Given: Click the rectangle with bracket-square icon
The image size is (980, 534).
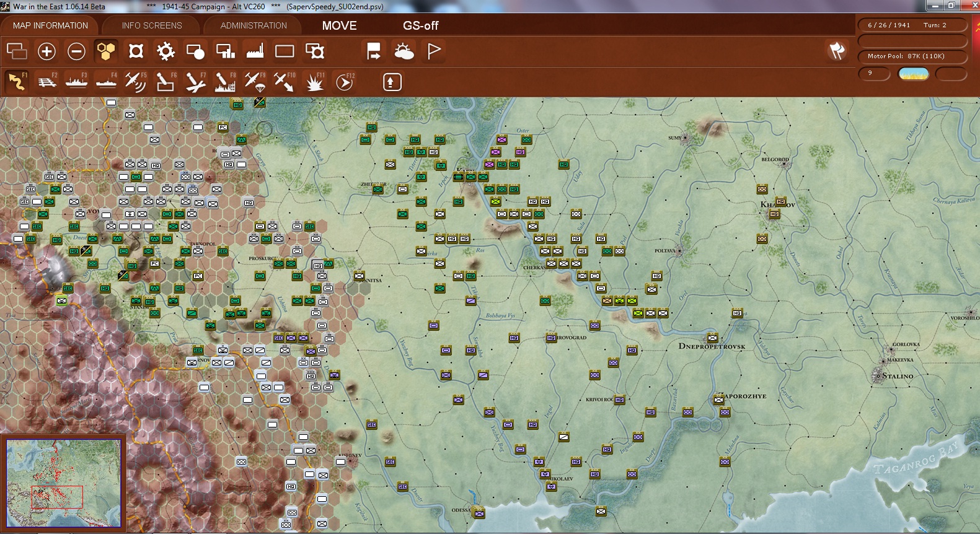Looking at the screenshot, I should coord(314,51).
